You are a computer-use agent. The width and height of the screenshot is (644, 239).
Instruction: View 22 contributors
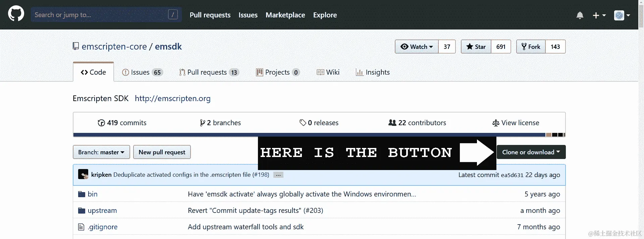417,123
